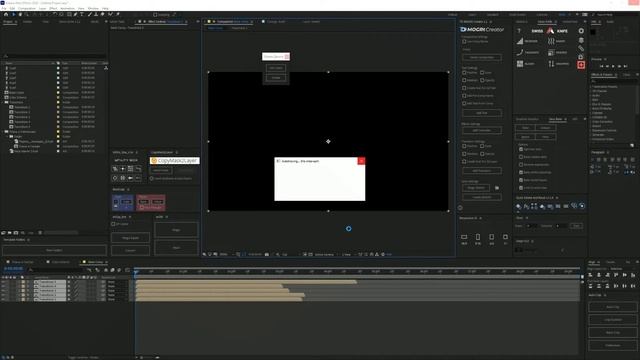Viewport: 640px width, 360px height.
Task: Expand the 3D Channel effects category
Action: click(591, 91)
